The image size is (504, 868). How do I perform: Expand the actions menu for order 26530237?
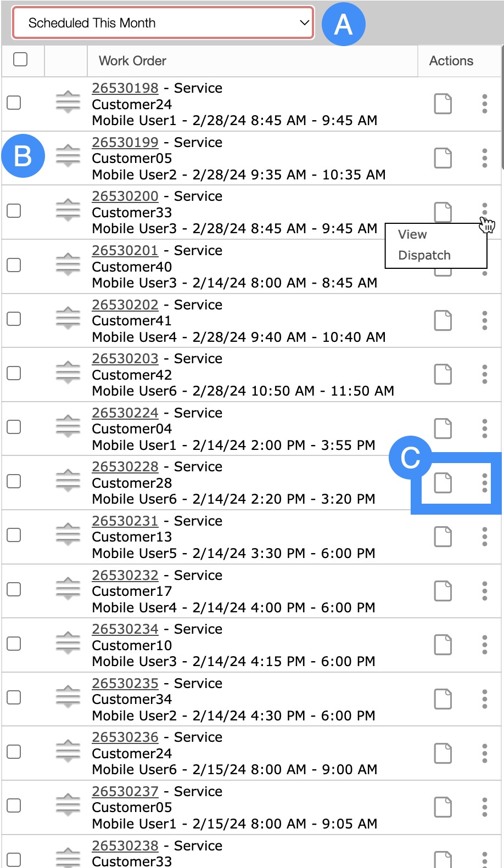(484, 807)
